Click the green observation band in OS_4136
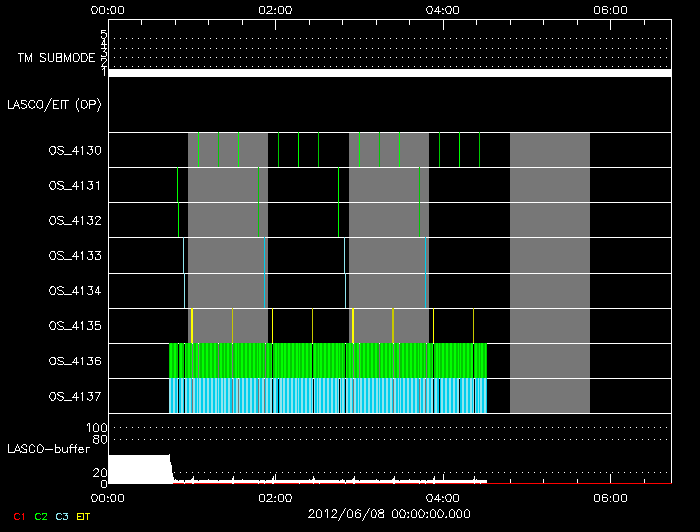 point(328,360)
